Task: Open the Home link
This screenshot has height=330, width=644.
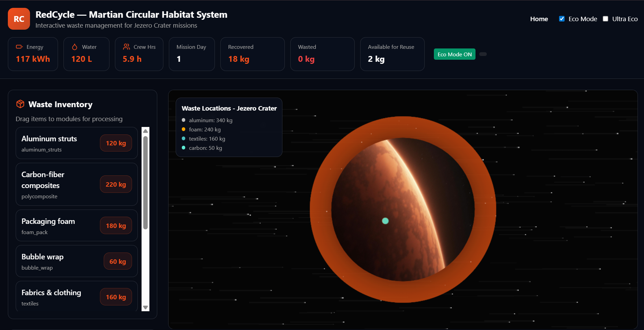Action: point(539,19)
